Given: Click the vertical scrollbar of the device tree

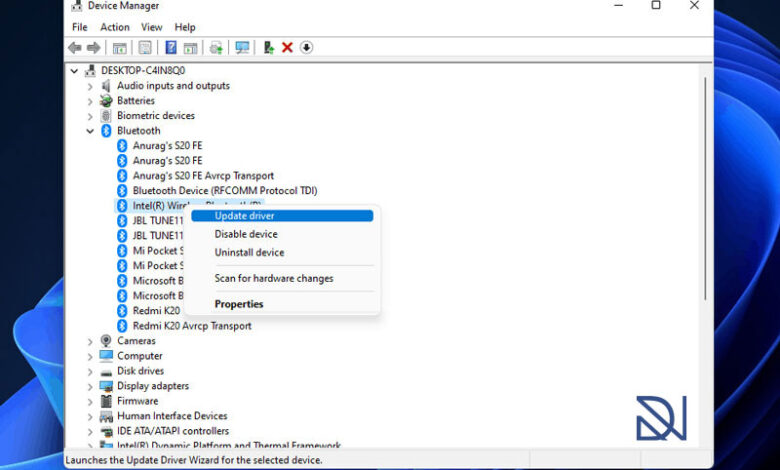Looking at the screenshot, I should [x=705, y=189].
